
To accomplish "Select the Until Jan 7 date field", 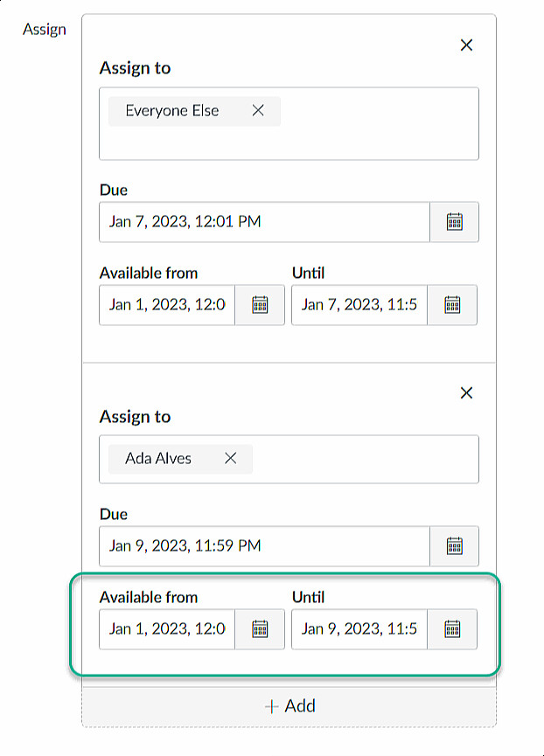I will tap(359, 305).
